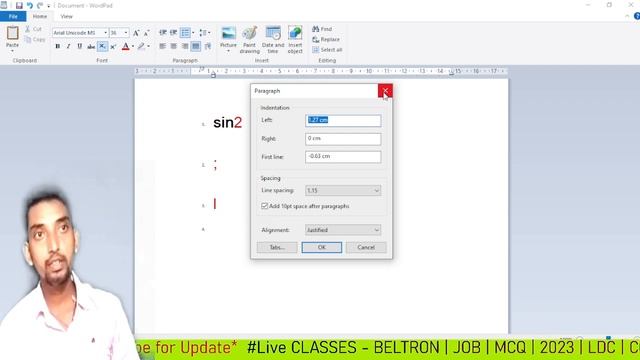
Task: Click Select all in Editing group
Action: point(327,50)
